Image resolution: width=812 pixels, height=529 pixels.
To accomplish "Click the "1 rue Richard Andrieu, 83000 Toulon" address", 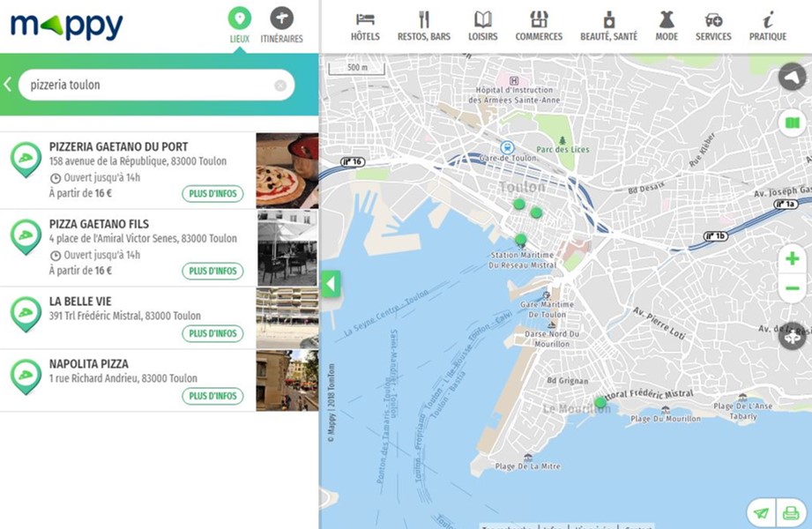I will click(x=123, y=378).
